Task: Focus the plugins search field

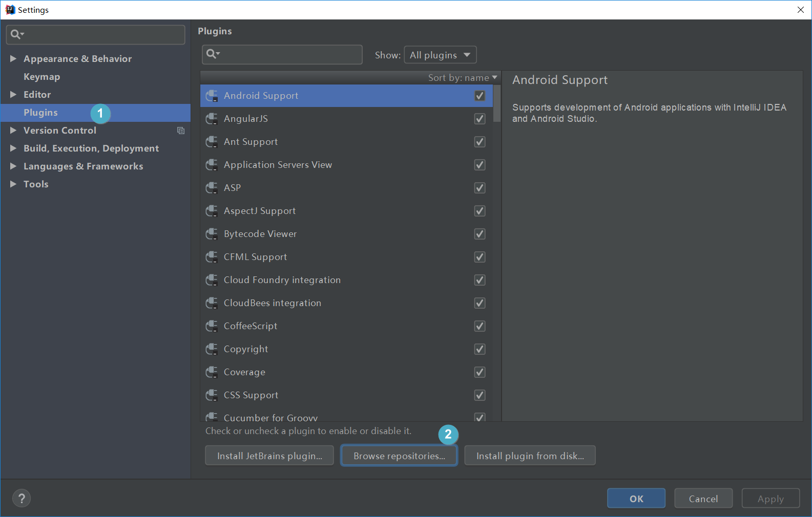Action: 282,54
